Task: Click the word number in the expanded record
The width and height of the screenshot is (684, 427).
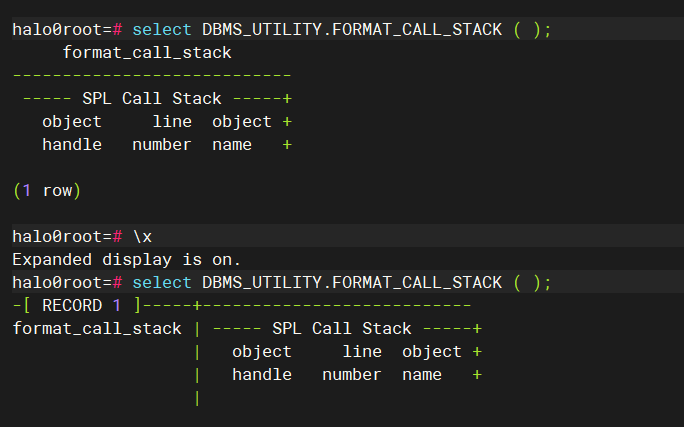Action: 352,375
